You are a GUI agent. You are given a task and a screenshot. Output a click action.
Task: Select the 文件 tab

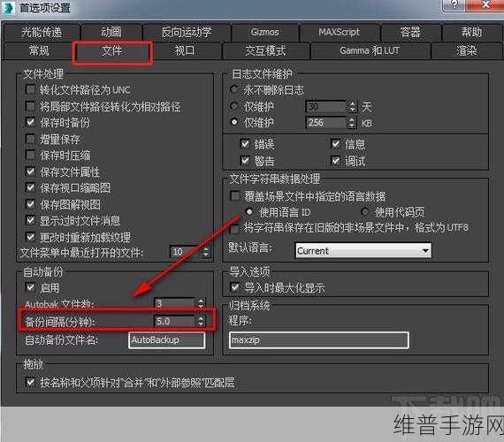(x=112, y=50)
